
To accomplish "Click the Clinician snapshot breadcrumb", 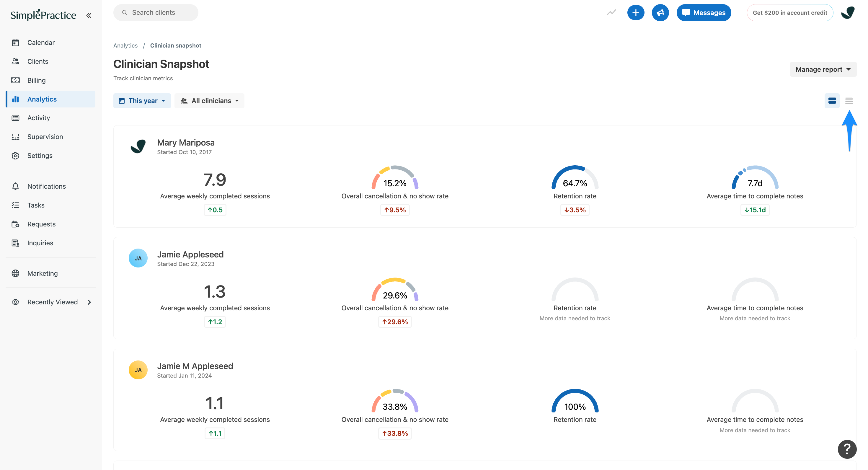I will [x=176, y=45].
